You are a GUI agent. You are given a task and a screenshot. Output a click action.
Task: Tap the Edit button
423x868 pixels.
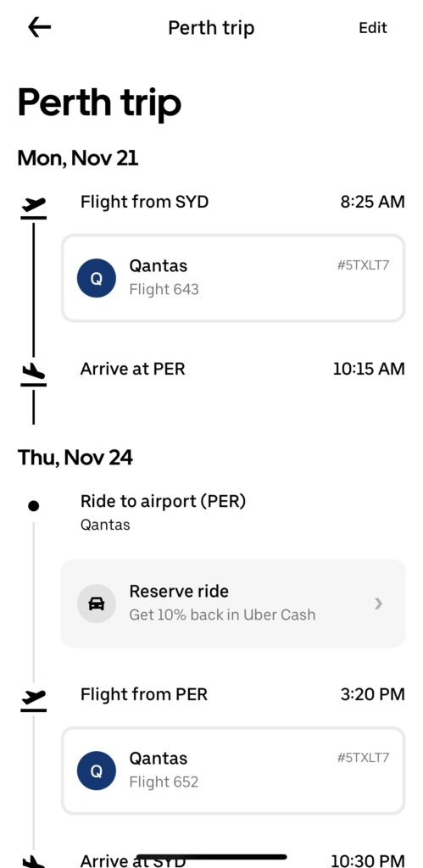click(x=373, y=28)
